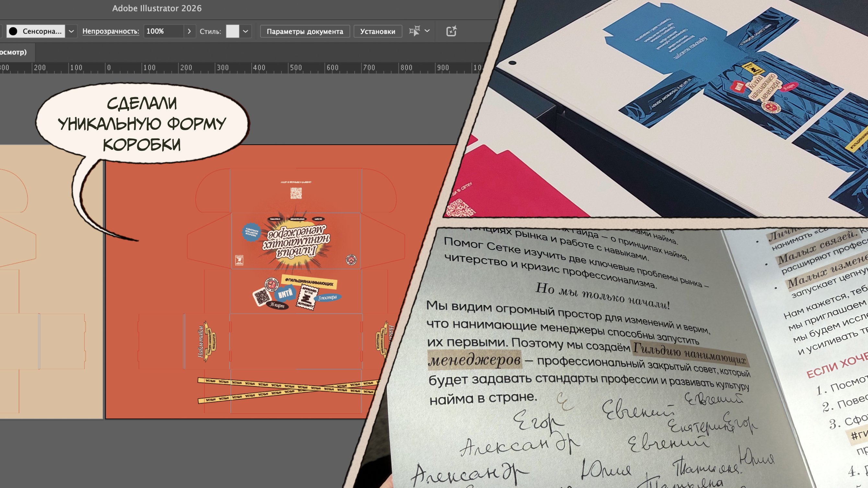Click the align to selection icon
This screenshot has height=488, width=868.
[x=414, y=31]
